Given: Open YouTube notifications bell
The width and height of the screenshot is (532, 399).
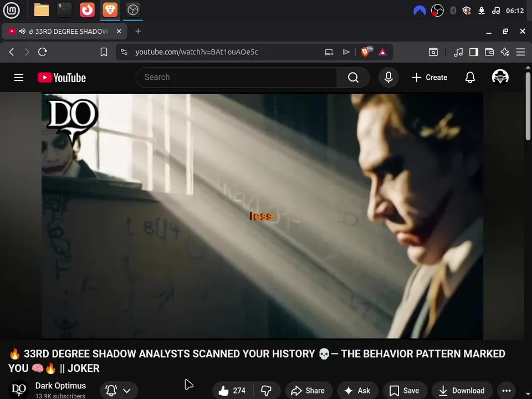Looking at the screenshot, I should 470,78.
